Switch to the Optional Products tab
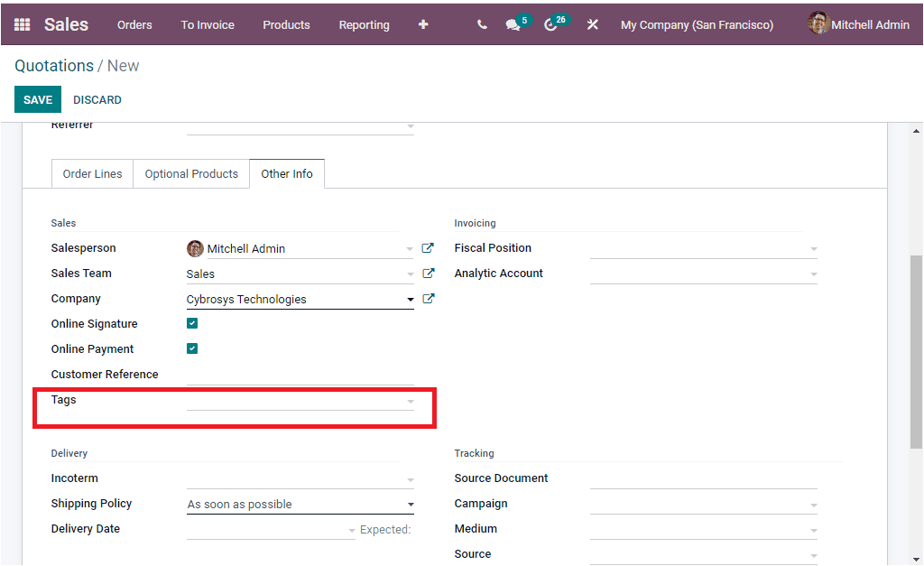The height and width of the screenshot is (566, 924). (x=190, y=173)
